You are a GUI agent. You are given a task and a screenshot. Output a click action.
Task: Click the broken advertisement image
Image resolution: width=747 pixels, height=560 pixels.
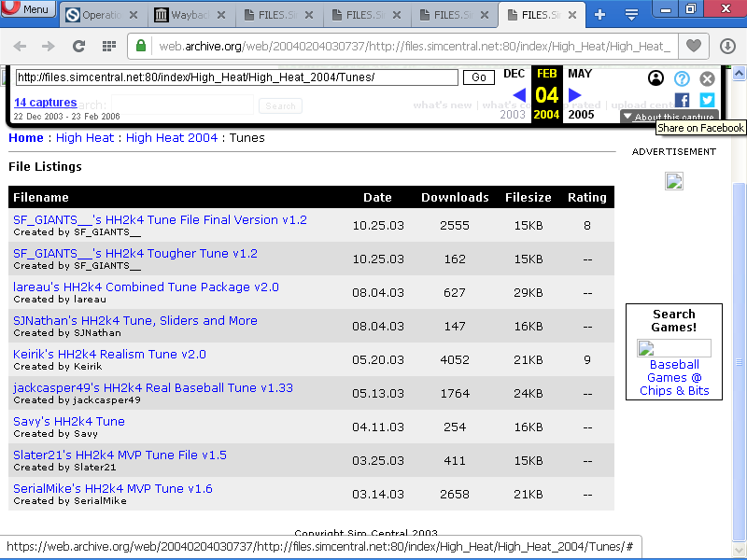point(674,181)
